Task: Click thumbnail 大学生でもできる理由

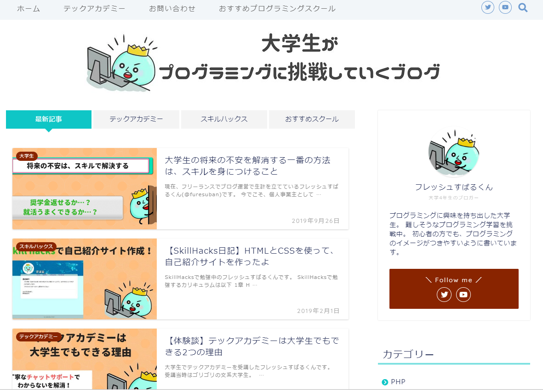Action: click(85, 359)
